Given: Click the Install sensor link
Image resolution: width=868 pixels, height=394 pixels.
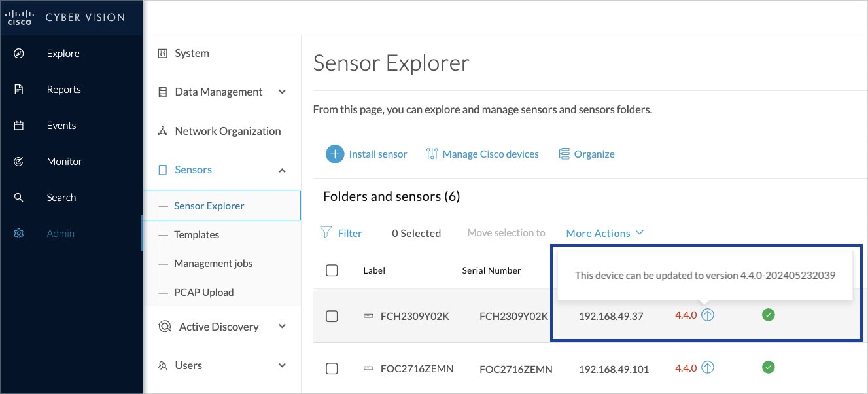Looking at the screenshot, I should 378,154.
